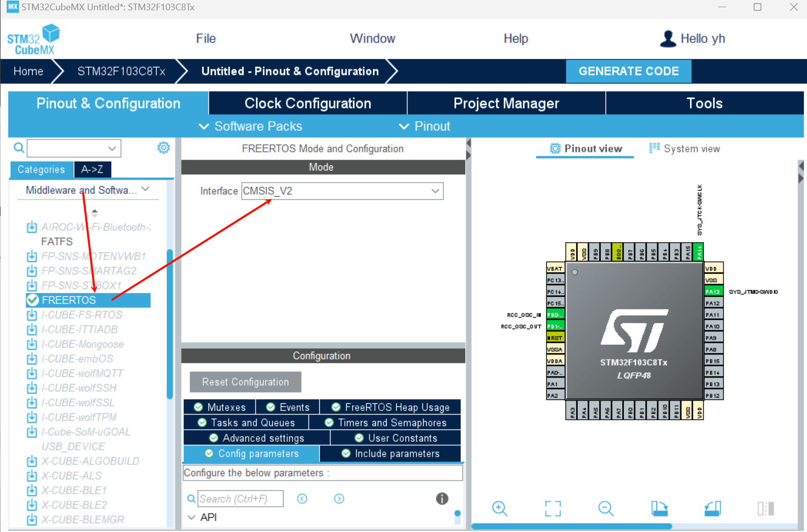Image resolution: width=807 pixels, height=532 pixels.
Task: Open the categories settings gear icon
Action: tap(164, 148)
